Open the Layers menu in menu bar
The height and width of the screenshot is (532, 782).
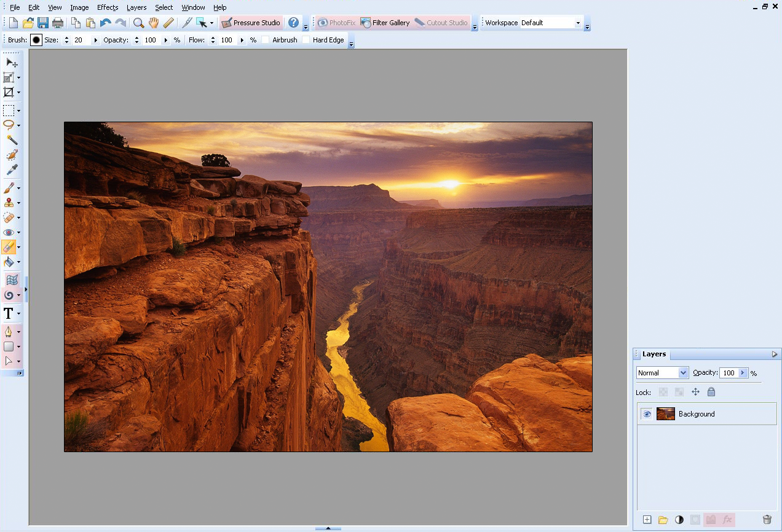point(136,7)
